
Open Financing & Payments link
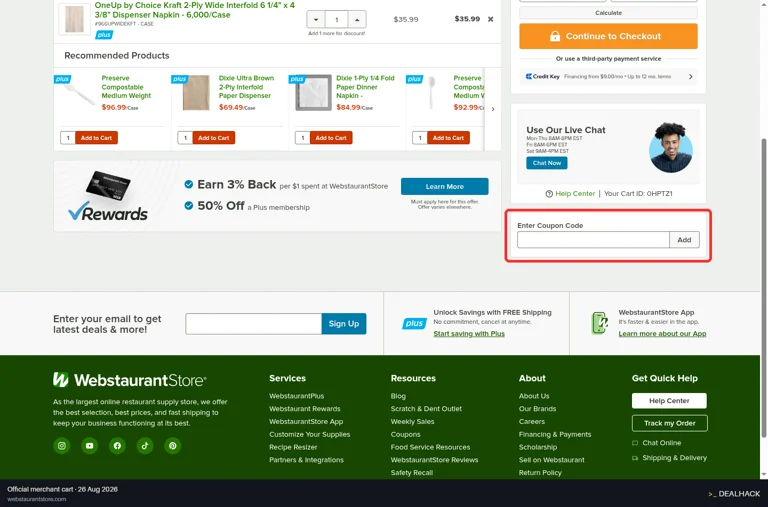(x=555, y=434)
